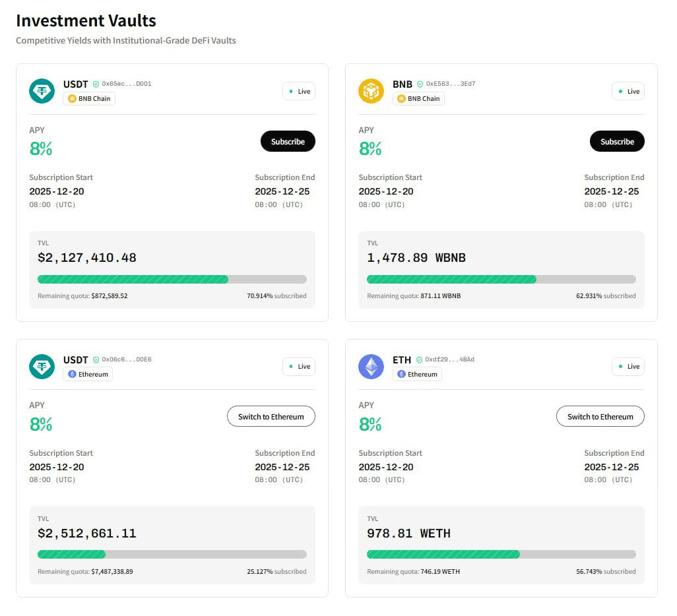Click verified shield icon next to 0xE583...3Ed7
Screen dimensions: 677x616
click(420, 84)
